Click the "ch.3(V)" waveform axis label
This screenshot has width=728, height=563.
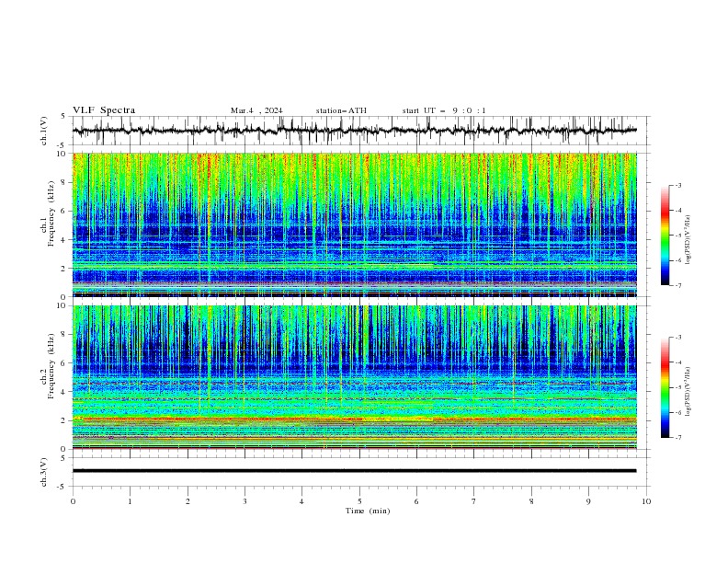pyautogui.click(x=44, y=472)
